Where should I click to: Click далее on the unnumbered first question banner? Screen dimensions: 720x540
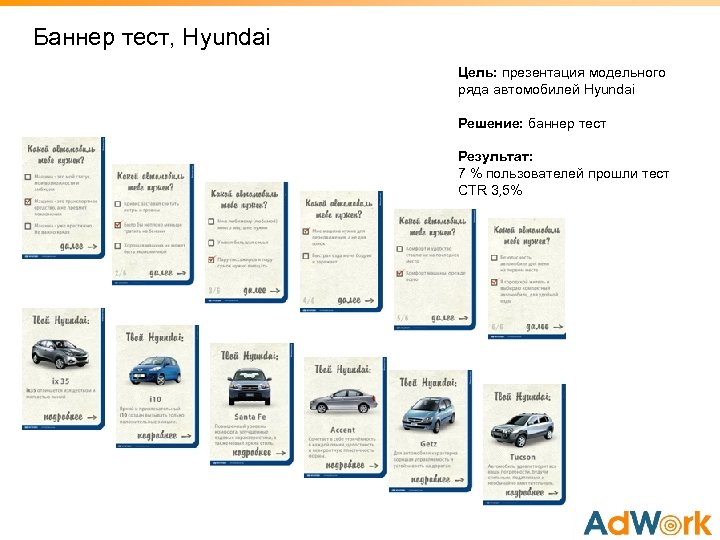[79, 246]
